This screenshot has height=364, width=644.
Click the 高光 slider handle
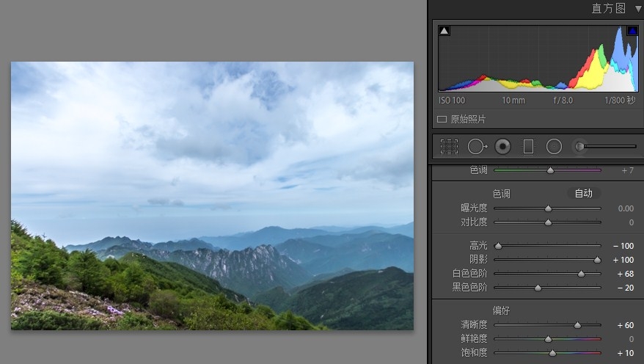tap(498, 246)
